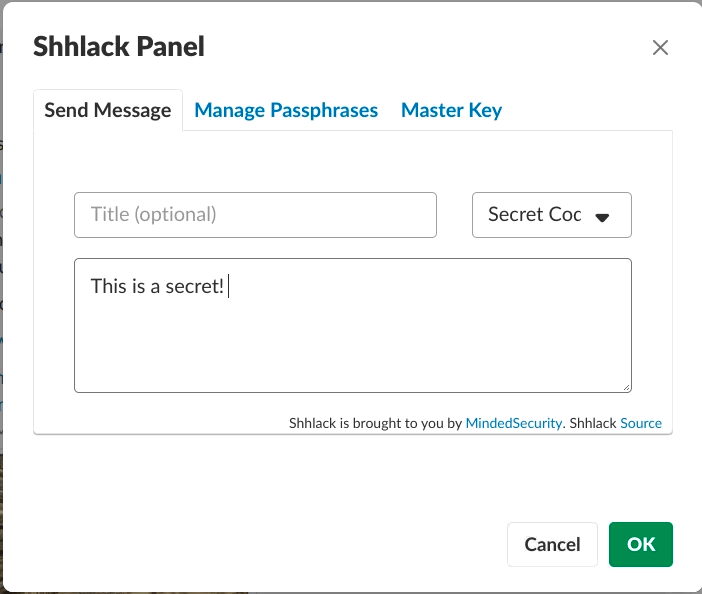Click blank space between Title field and dropdown
The width and height of the screenshot is (702, 594).
454,215
